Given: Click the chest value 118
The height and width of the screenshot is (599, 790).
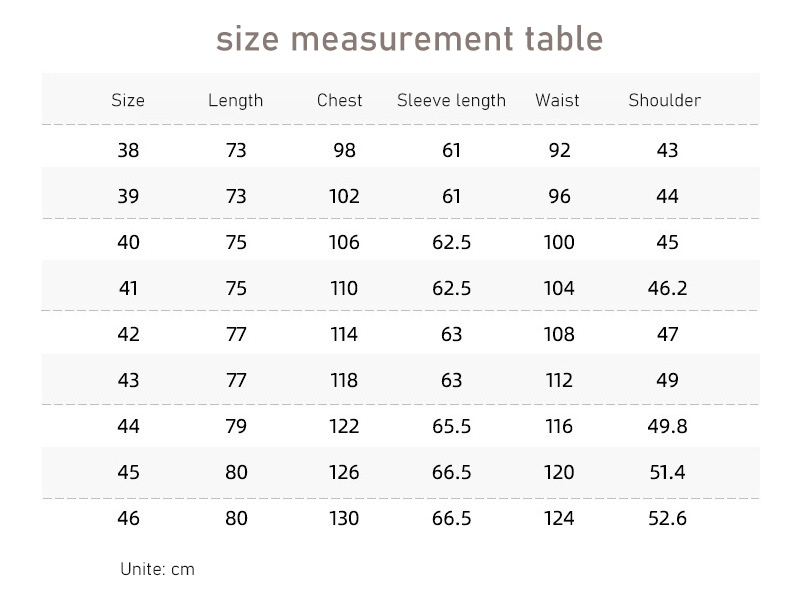Looking at the screenshot, I should tap(344, 380).
